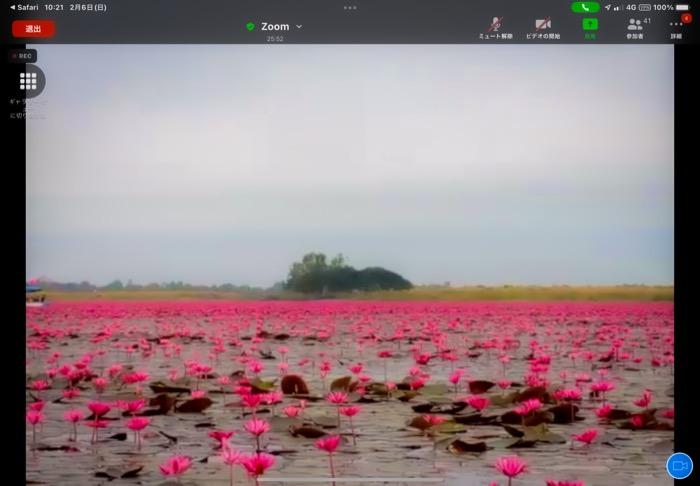Open the 詳細 more options menu
700x486 pixels.
[x=677, y=27]
